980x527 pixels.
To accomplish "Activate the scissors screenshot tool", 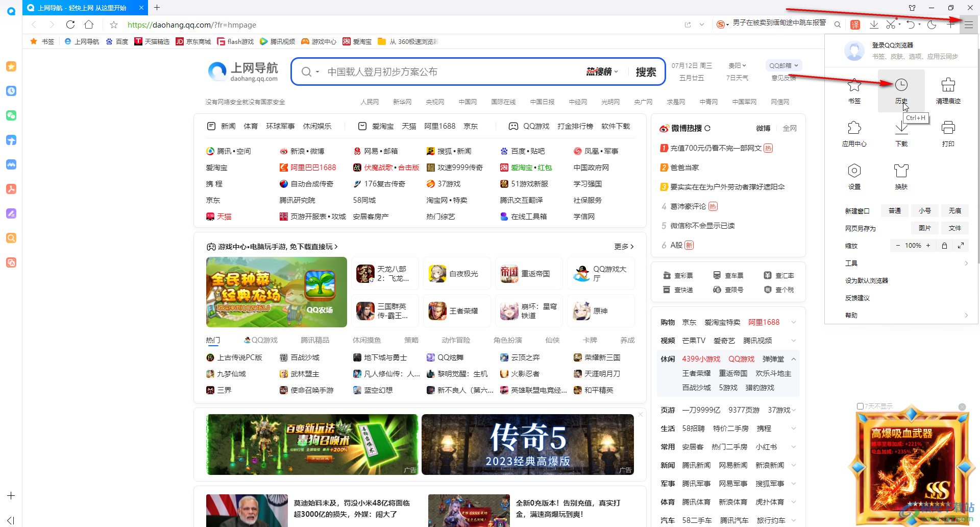I will pos(891,25).
